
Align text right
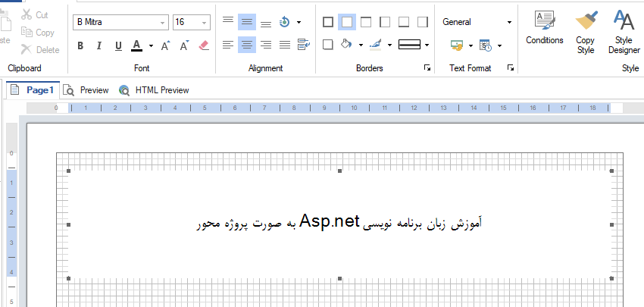coord(266,45)
